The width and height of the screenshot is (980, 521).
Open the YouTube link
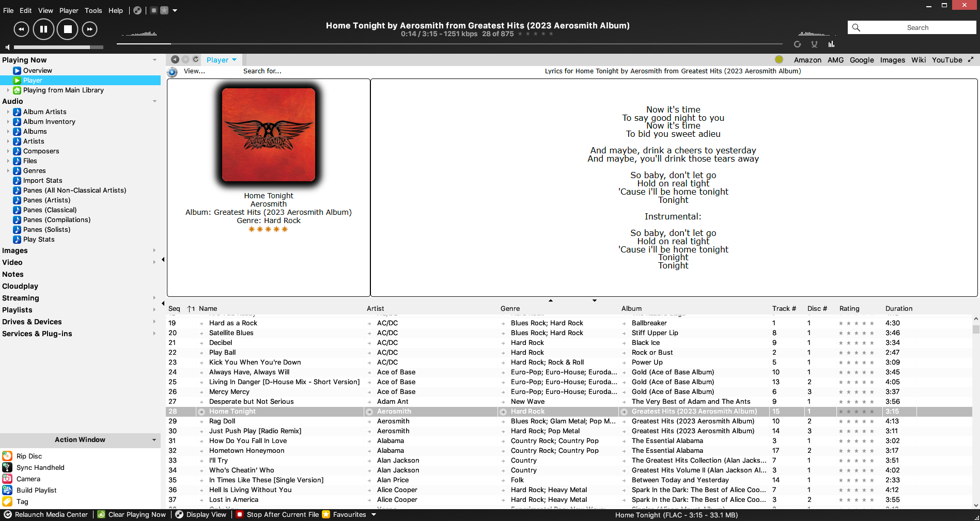947,60
